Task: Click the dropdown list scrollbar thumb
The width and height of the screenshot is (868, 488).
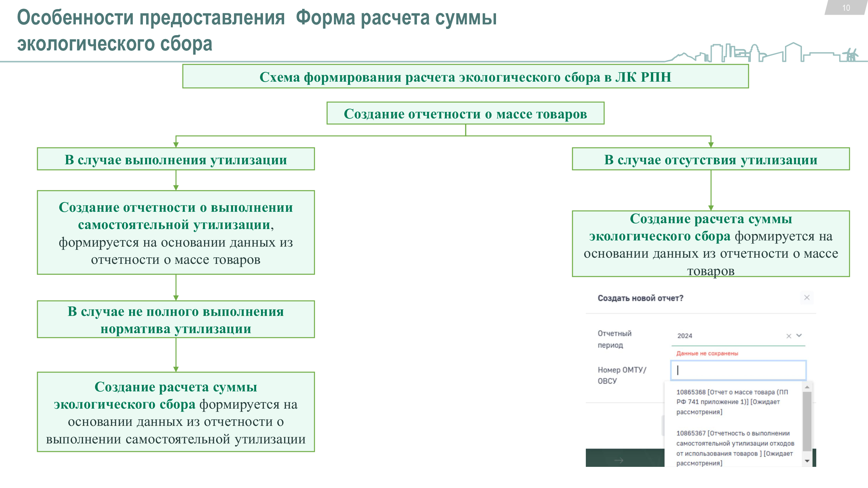Action: pos(807,421)
